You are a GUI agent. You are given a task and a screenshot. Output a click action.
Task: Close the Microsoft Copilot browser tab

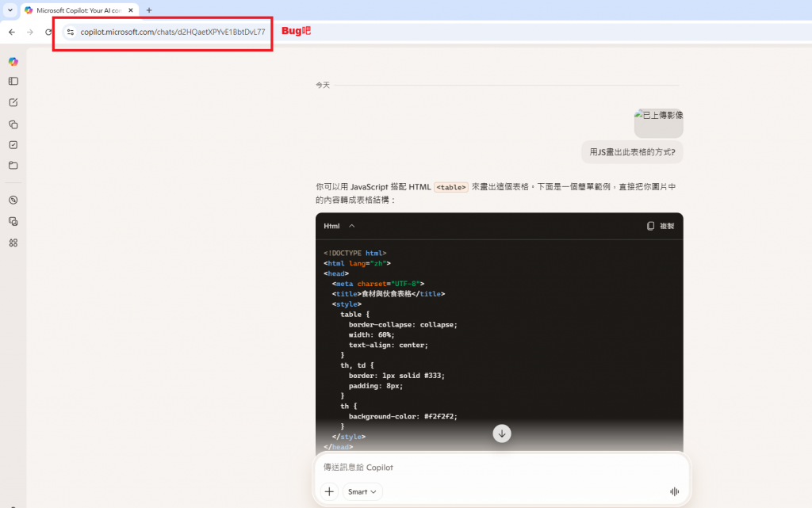pos(131,10)
